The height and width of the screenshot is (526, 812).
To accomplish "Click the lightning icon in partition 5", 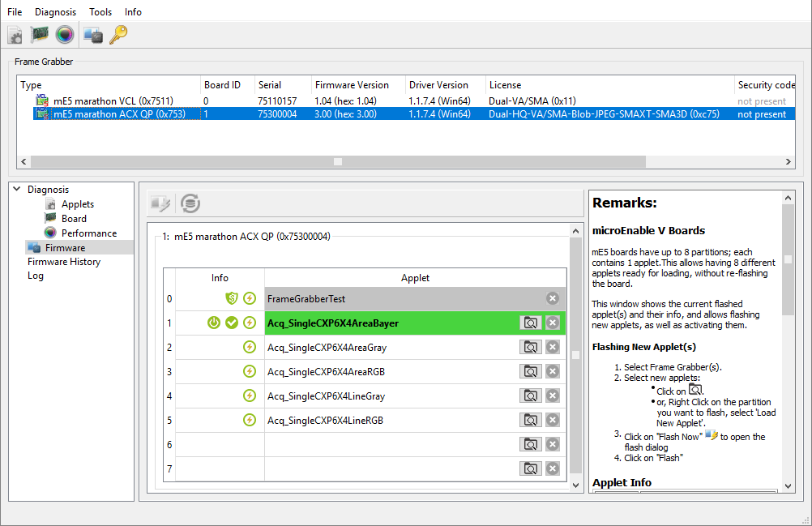I will pyautogui.click(x=250, y=421).
